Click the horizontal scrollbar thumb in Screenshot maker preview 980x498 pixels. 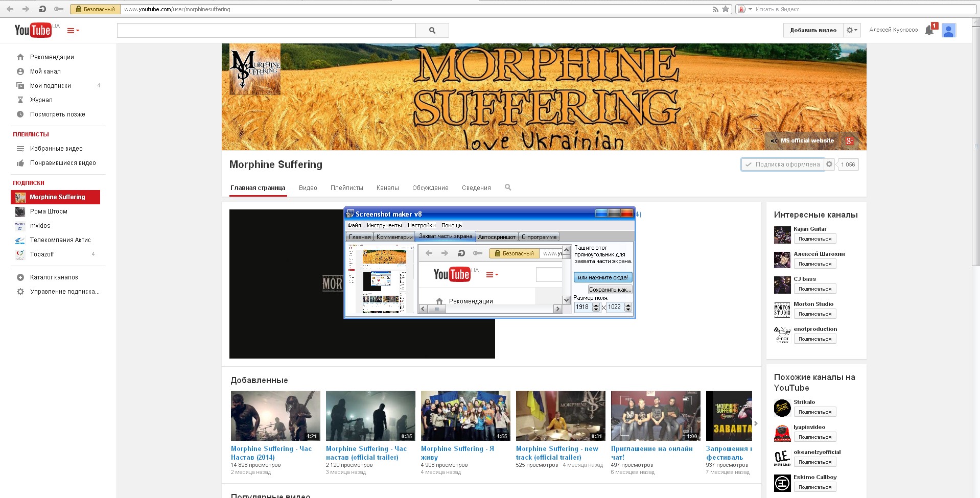tap(437, 309)
